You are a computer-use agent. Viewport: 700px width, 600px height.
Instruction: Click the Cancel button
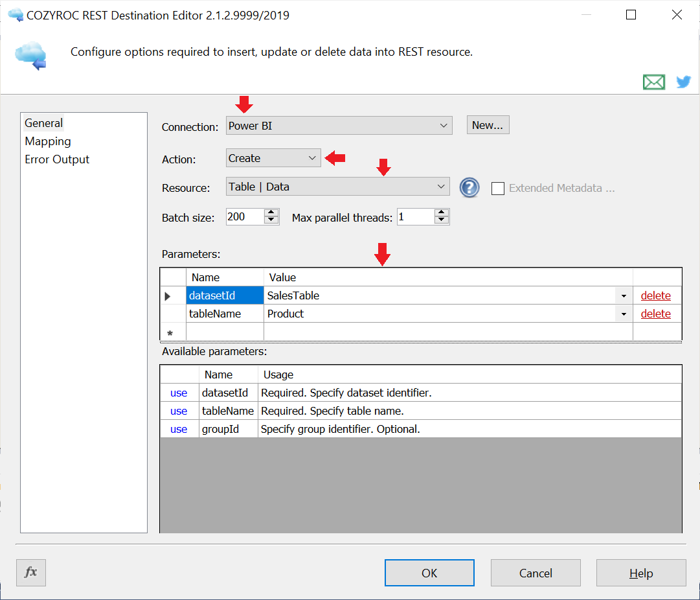pyautogui.click(x=536, y=573)
